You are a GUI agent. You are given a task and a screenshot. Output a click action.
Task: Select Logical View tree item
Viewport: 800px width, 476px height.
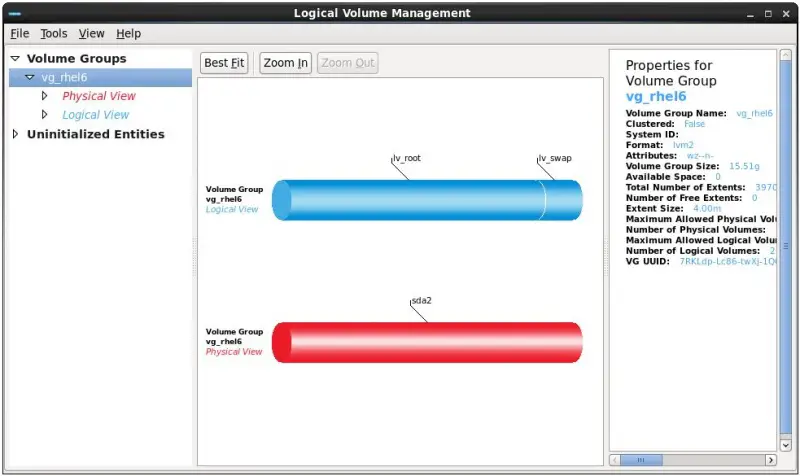(95, 115)
